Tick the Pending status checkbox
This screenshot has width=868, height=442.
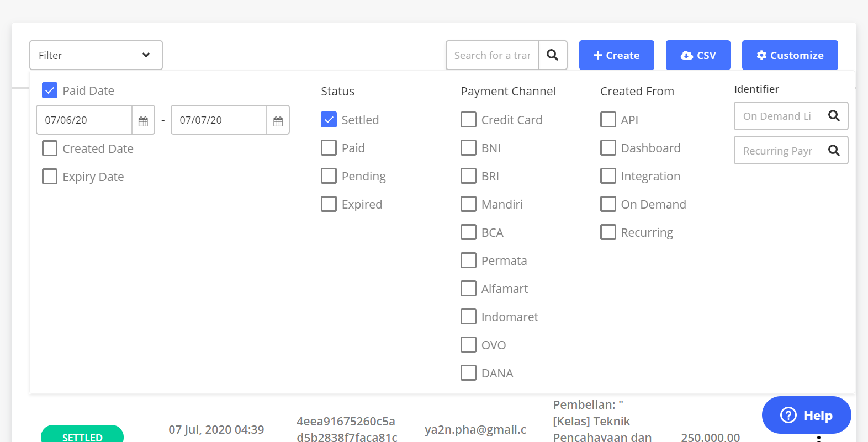329,176
